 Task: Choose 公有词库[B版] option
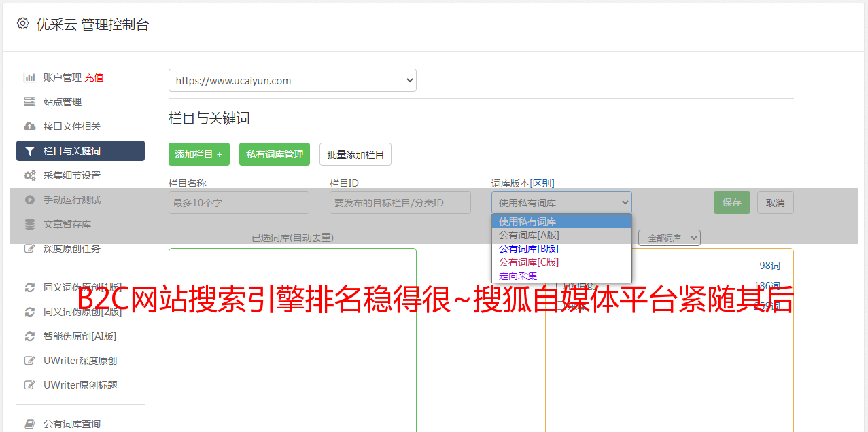click(561, 249)
